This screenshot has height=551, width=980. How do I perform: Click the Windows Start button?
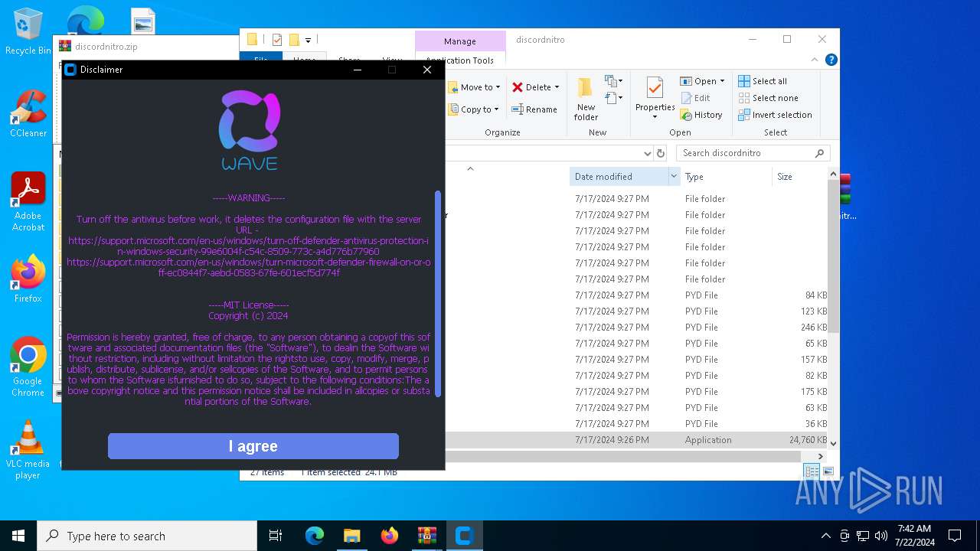(x=18, y=536)
